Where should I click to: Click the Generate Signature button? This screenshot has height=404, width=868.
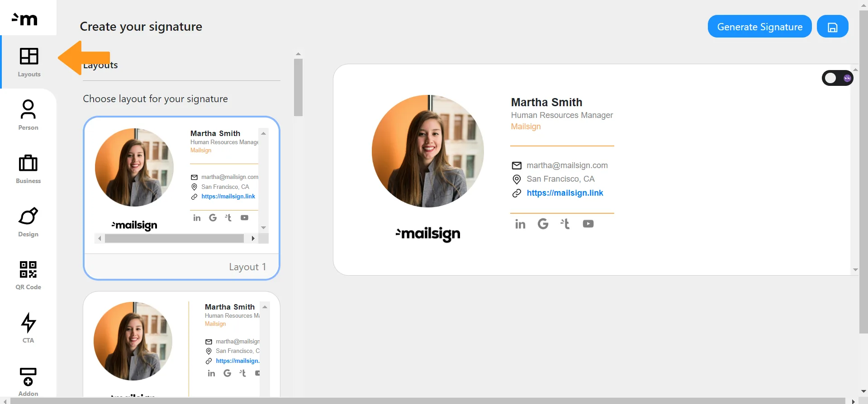tap(760, 27)
